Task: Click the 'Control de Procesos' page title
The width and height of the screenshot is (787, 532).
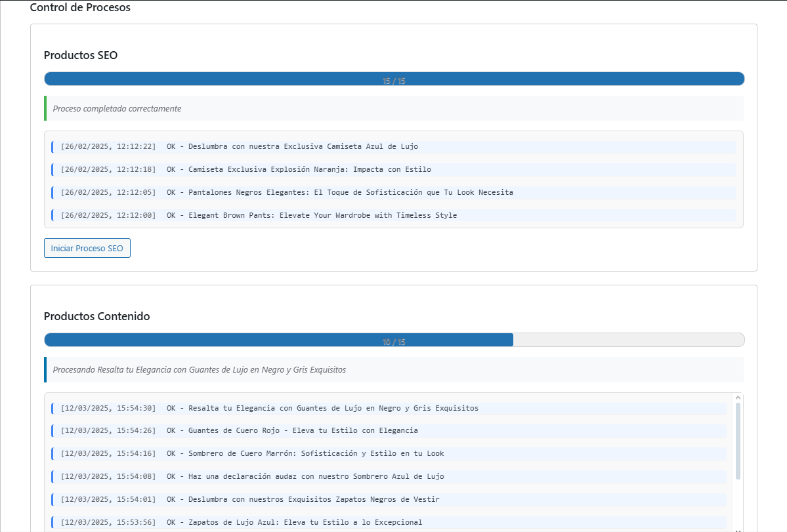Action: (80, 7)
